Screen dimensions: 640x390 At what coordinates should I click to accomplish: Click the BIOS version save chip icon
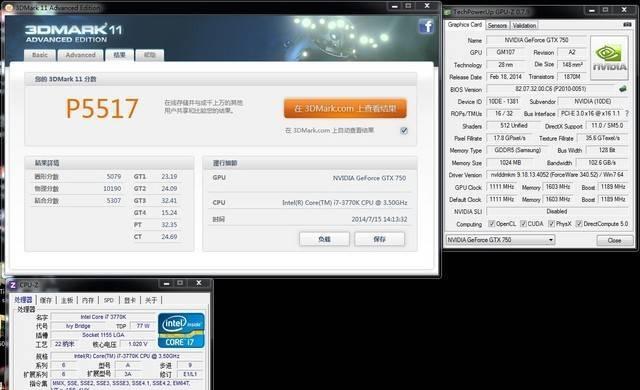tap(623, 89)
